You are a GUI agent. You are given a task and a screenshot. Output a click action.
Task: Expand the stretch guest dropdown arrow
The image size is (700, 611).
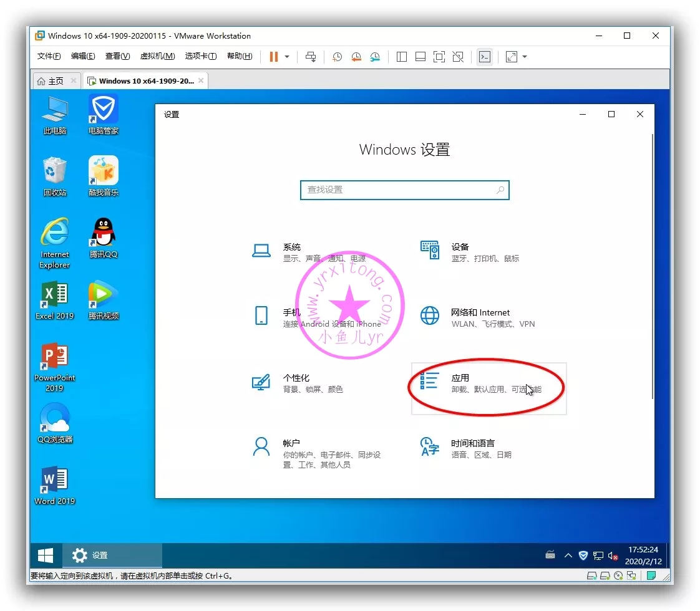click(525, 57)
